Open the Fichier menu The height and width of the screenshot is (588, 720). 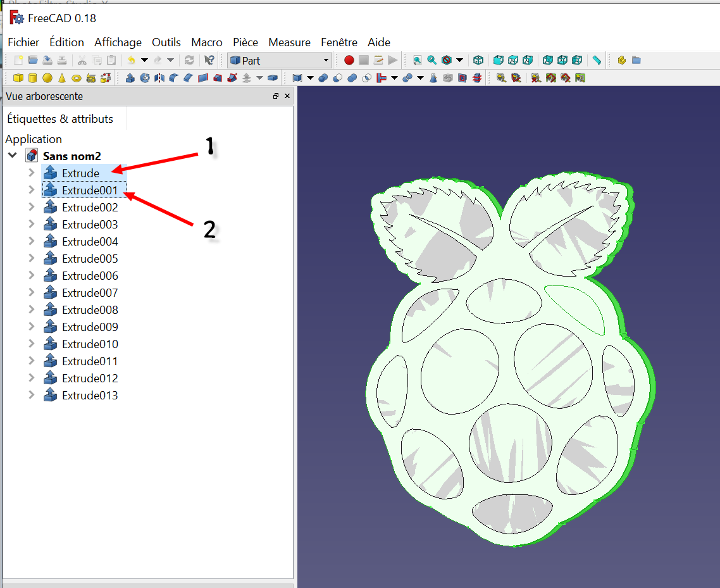coord(23,42)
